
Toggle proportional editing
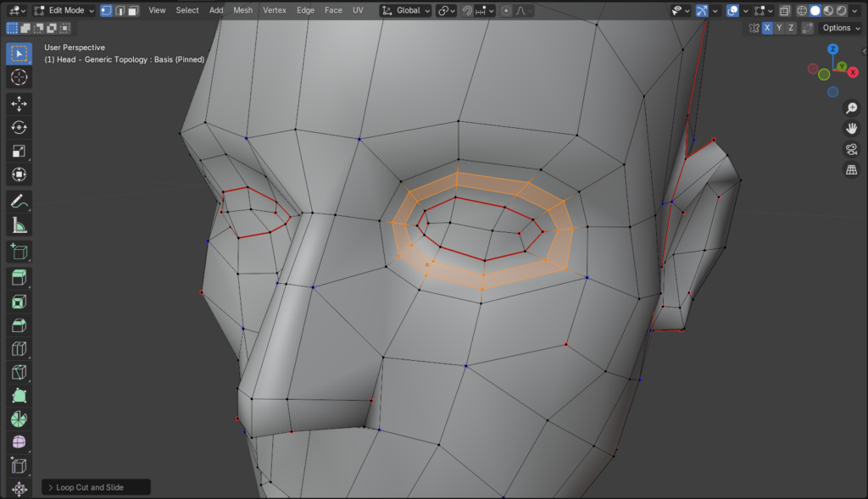tap(506, 10)
